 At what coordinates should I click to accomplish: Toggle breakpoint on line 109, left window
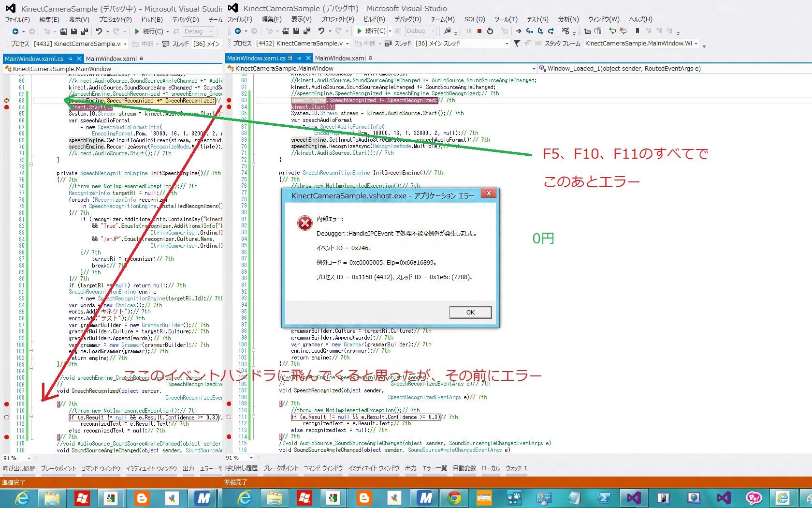click(7, 403)
